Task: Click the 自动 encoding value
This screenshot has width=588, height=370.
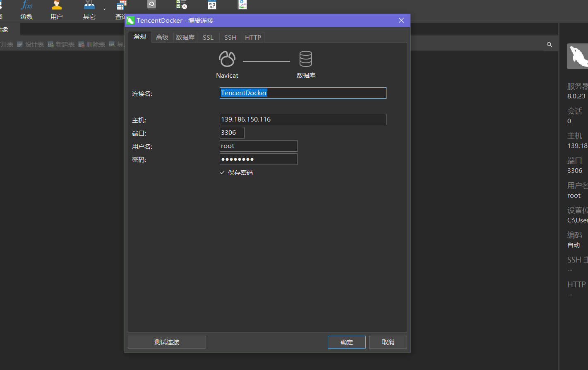Action: (x=574, y=245)
